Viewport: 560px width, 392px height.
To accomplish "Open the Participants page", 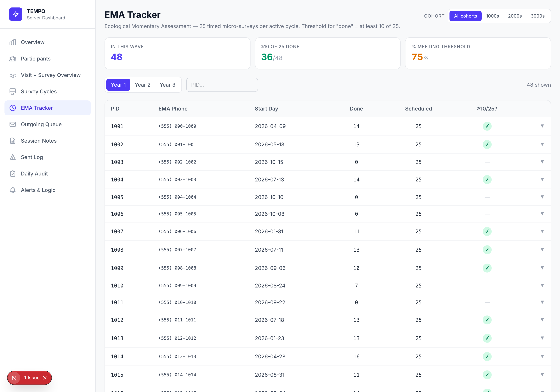I will click(48, 59).
